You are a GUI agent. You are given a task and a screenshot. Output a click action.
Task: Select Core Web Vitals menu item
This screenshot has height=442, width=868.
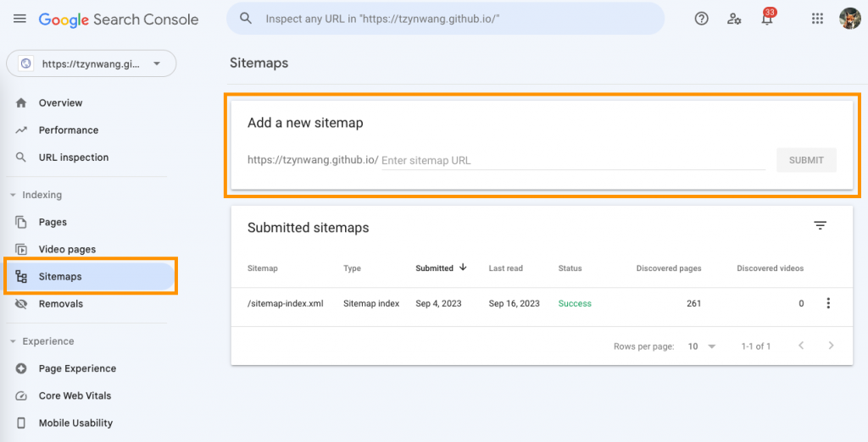coord(75,395)
